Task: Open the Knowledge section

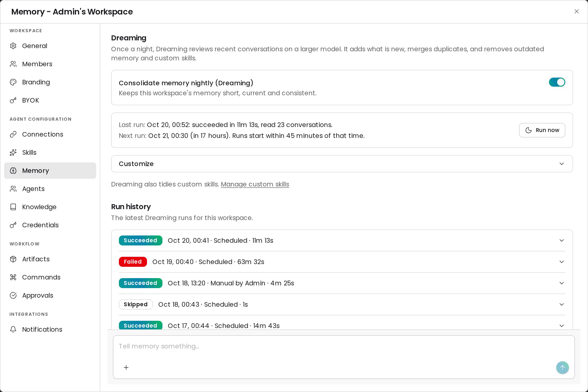Action: tap(50, 207)
